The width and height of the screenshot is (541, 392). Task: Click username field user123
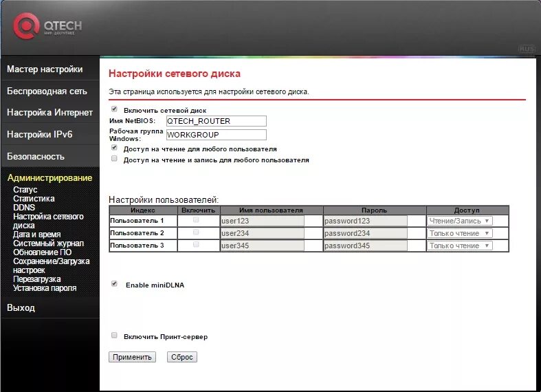point(262,221)
